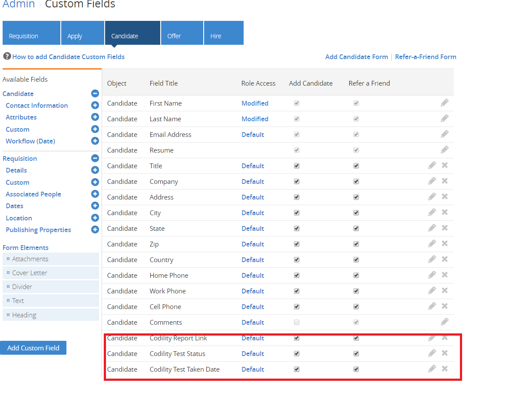Remove the Address field via X icon
Screen dimensions: 532x396
click(x=445, y=196)
